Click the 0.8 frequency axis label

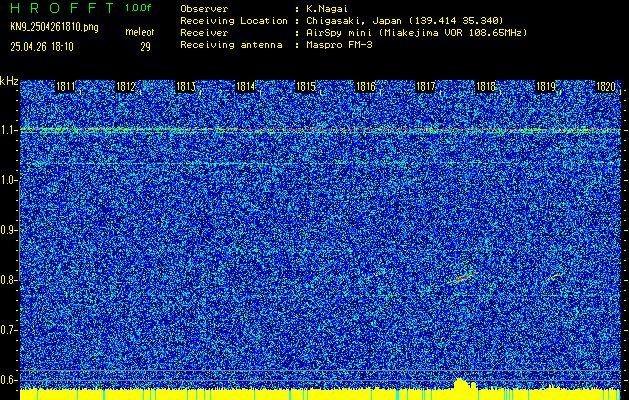(8, 280)
